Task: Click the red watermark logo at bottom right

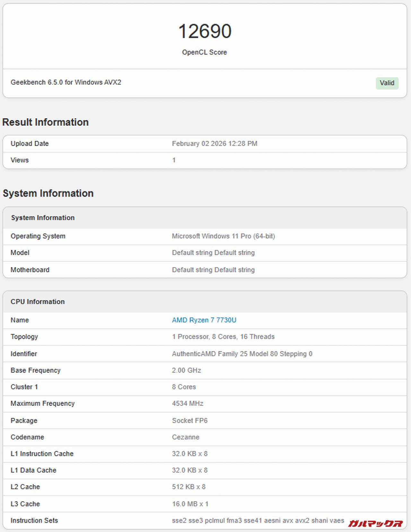Action: click(x=375, y=523)
